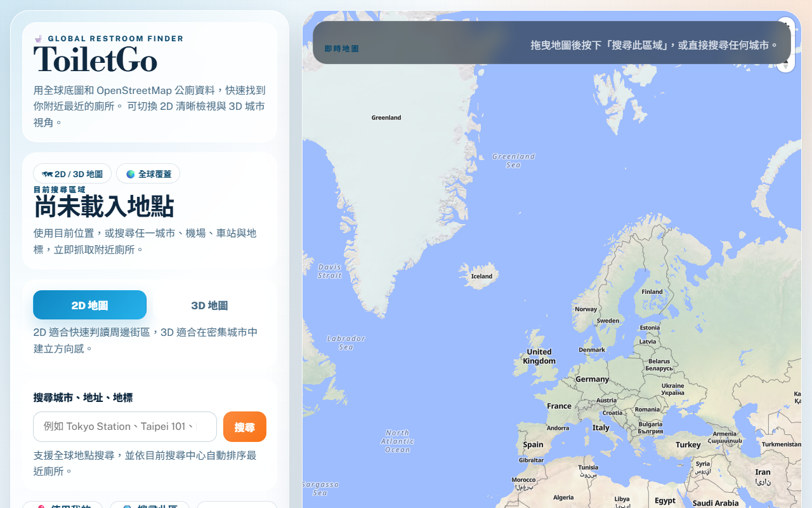This screenshot has height=508, width=812.
Task: Click the 目前搜尋區域 label
Action: click(x=60, y=189)
